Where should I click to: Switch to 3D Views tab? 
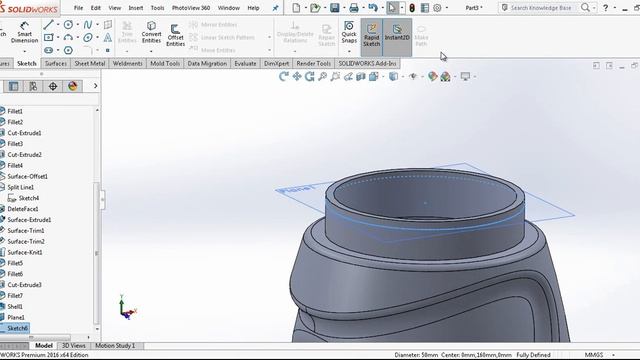point(73,346)
